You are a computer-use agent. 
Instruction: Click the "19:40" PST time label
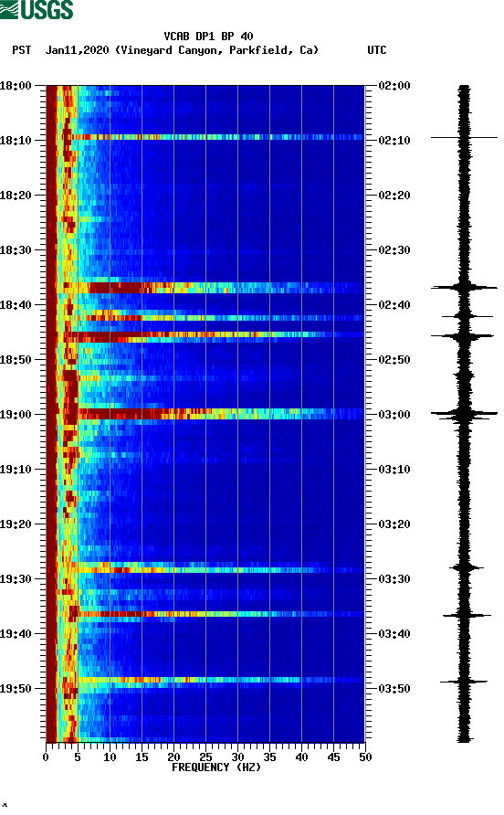coord(16,634)
